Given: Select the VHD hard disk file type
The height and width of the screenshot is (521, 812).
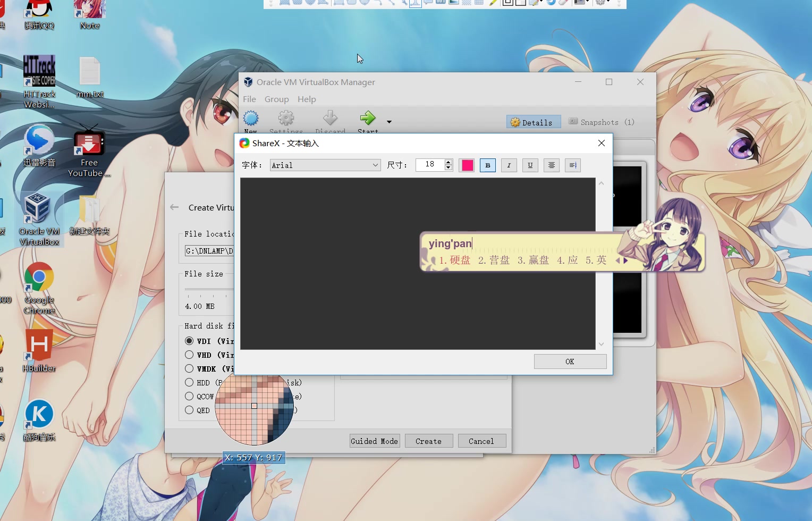Looking at the screenshot, I should 190,355.
